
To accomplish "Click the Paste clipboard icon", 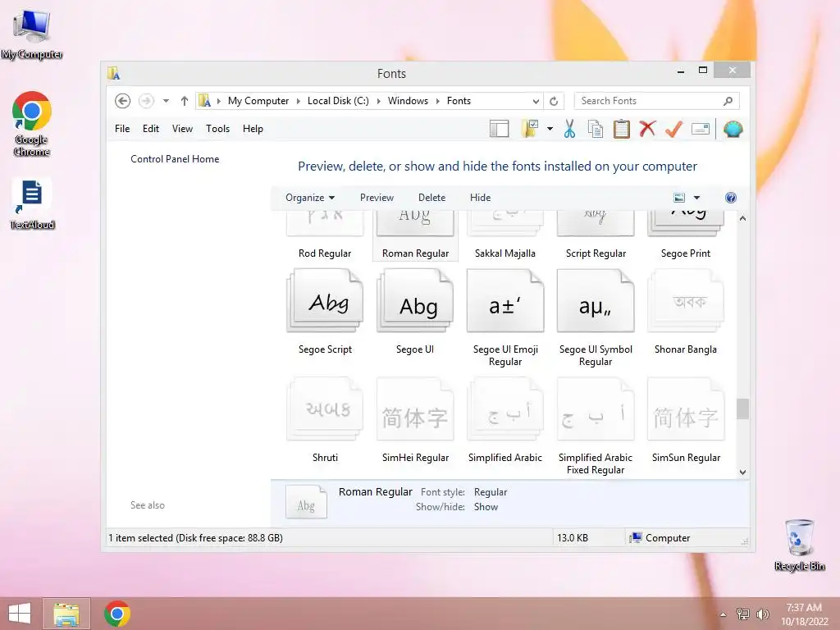I will [x=622, y=129].
